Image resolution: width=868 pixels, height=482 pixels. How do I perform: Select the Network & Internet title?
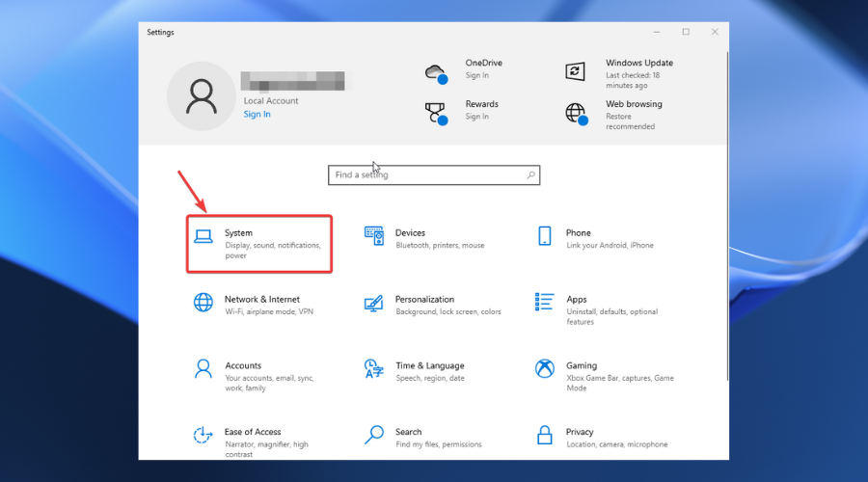pos(261,300)
